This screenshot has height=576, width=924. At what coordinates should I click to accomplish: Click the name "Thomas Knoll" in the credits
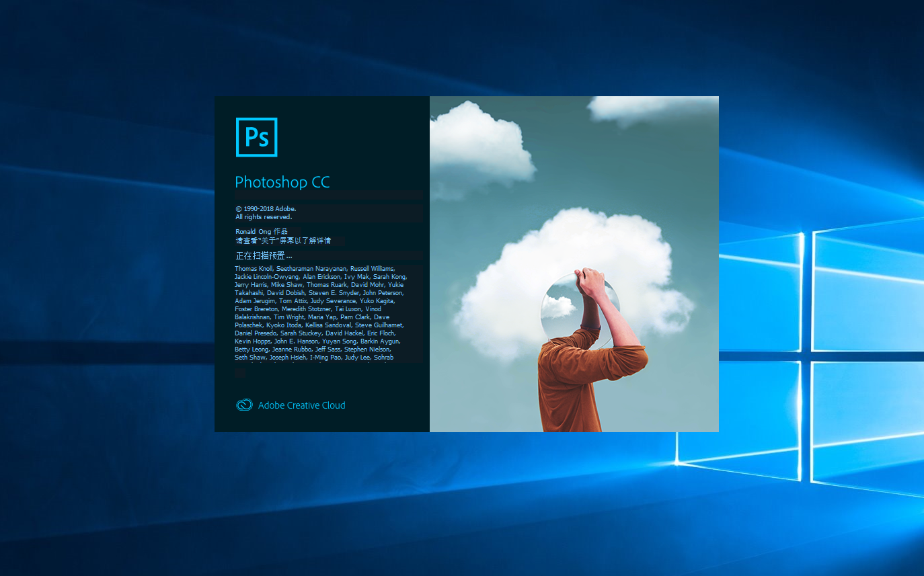coord(254,269)
